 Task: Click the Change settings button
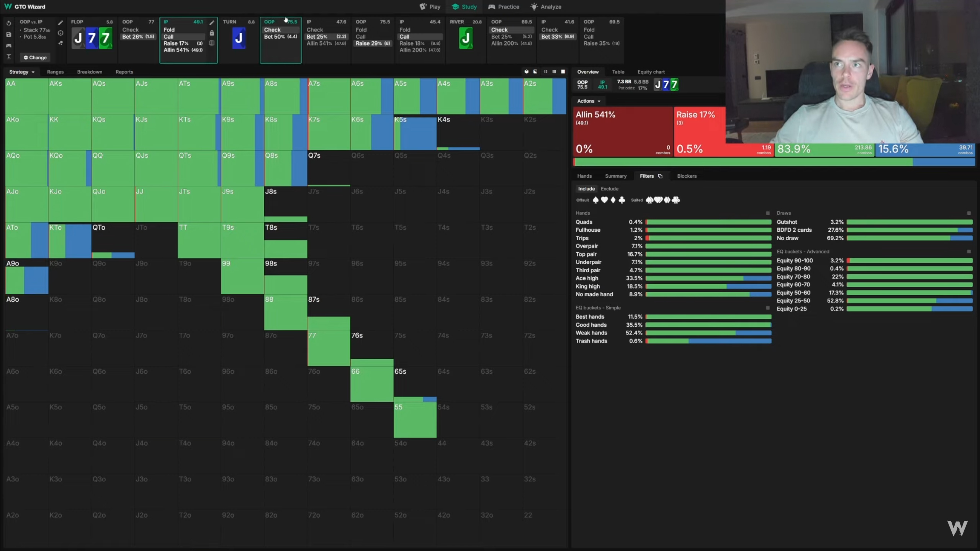tap(35, 57)
